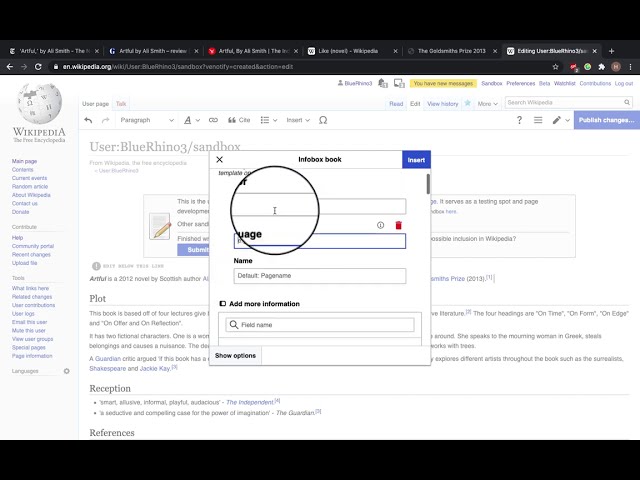Click the browser address bar URL

[x=178, y=67]
